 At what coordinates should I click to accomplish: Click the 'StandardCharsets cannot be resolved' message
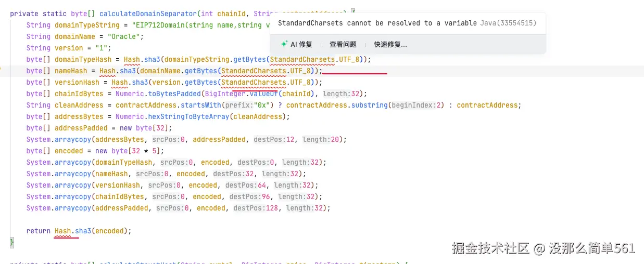point(377,23)
